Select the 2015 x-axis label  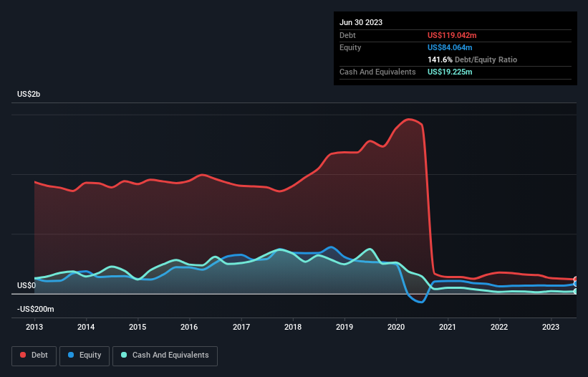[138, 327]
